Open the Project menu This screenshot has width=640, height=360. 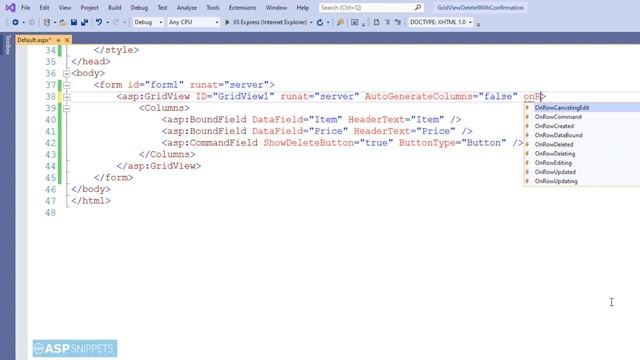point(89,7)
